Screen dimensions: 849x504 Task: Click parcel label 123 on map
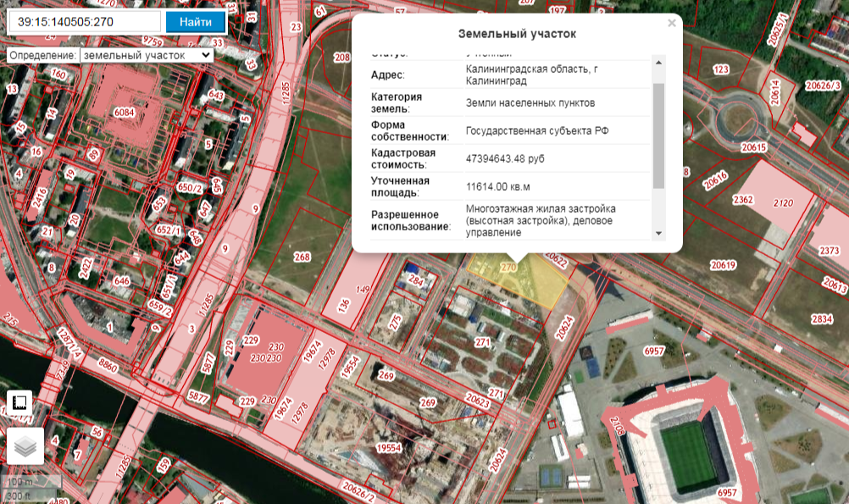pos(721,69)
